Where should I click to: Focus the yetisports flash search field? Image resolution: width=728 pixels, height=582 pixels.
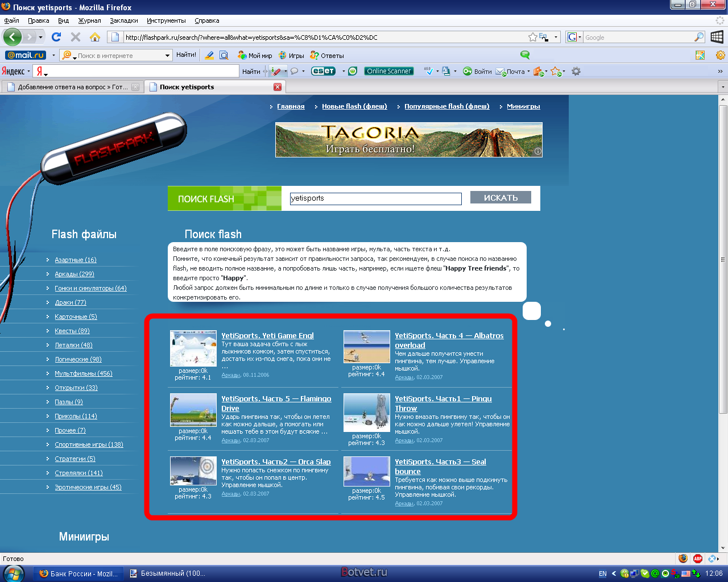coord(375,198)
